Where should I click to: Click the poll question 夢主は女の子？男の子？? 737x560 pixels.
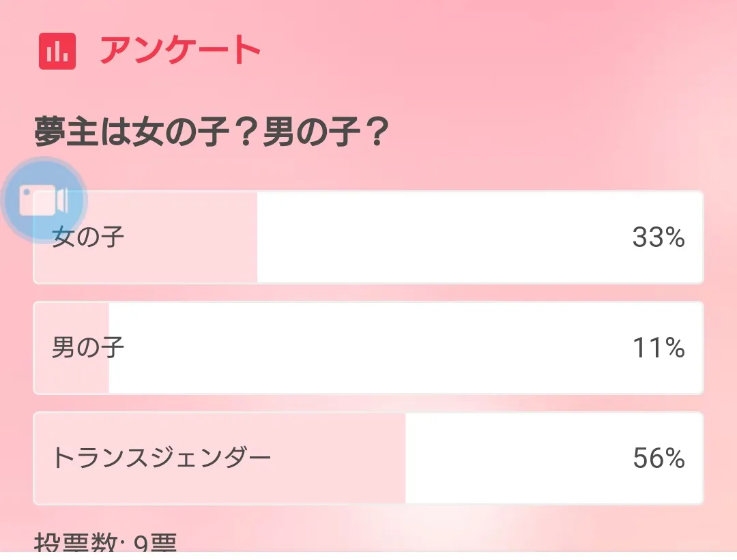click(212, 133)
